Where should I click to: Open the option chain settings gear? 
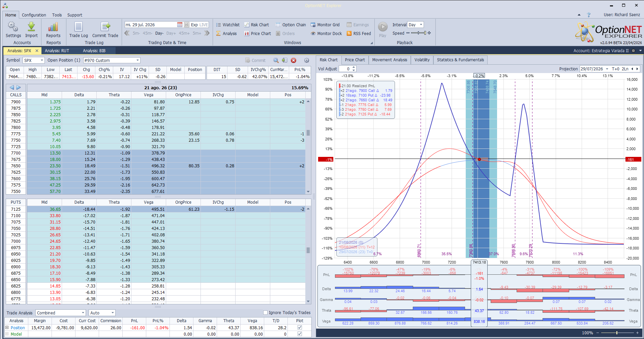point(306,60)
